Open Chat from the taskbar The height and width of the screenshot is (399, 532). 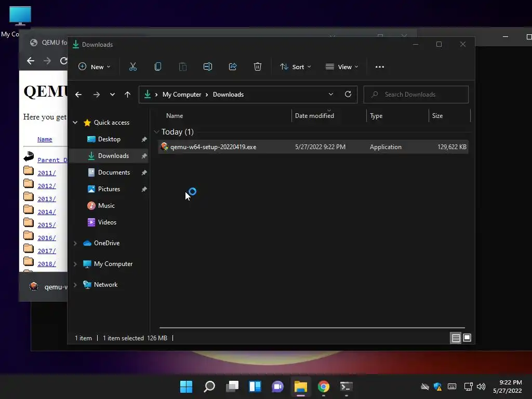click(x=278, y=387)
